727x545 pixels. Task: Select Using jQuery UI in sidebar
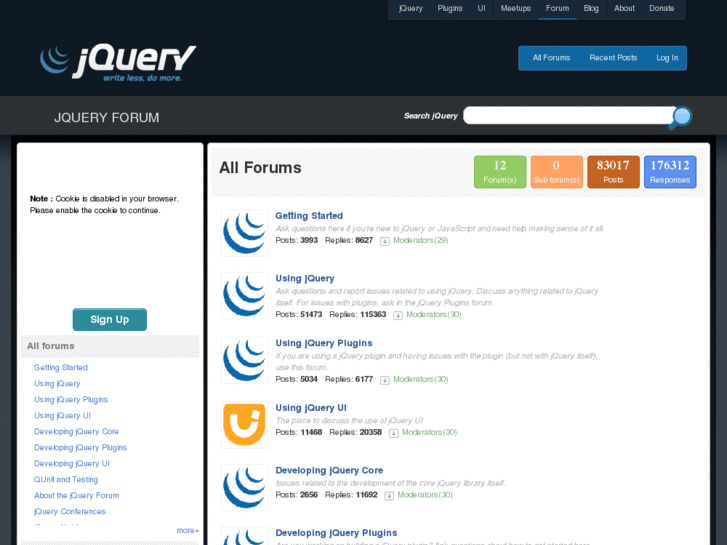62,416
